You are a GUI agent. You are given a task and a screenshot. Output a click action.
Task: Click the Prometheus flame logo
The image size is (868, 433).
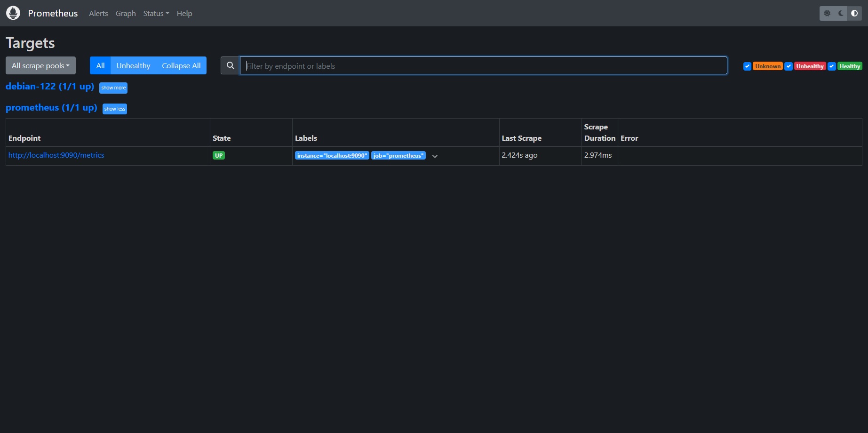13,13
